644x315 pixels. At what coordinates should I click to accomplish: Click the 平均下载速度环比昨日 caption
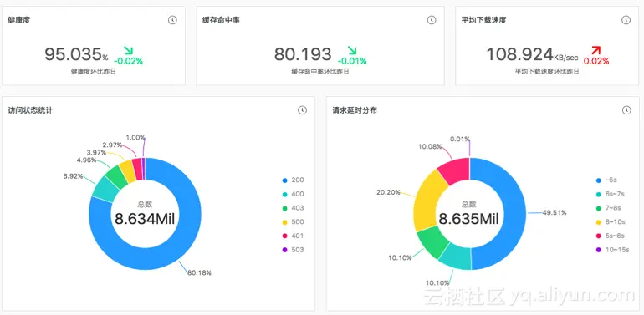(x=548, y=72)
